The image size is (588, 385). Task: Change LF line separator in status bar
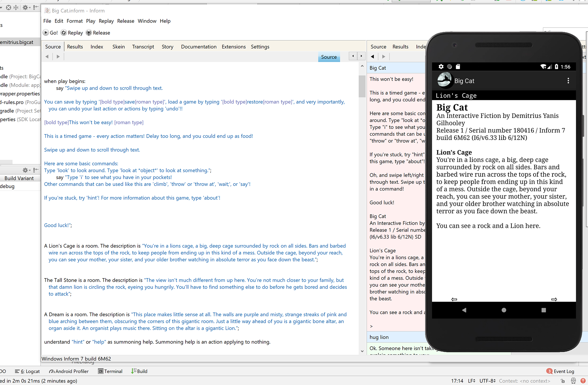472,381
